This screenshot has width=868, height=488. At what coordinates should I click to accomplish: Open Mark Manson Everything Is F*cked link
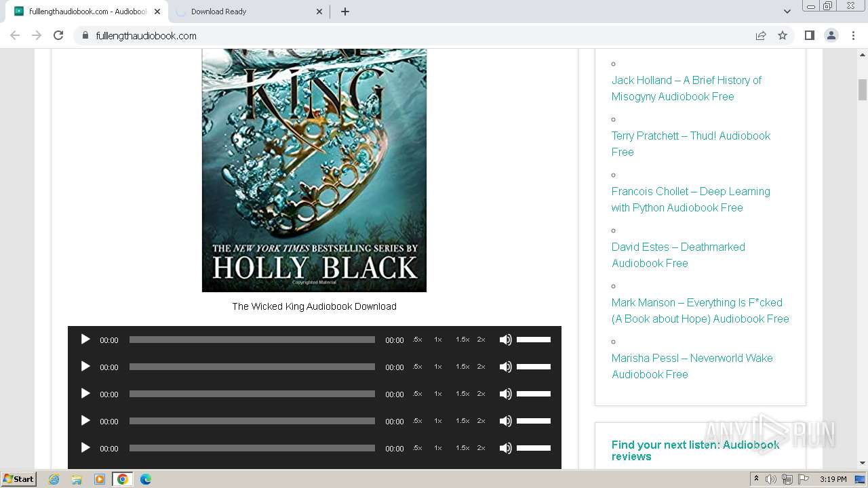(701, 310)
